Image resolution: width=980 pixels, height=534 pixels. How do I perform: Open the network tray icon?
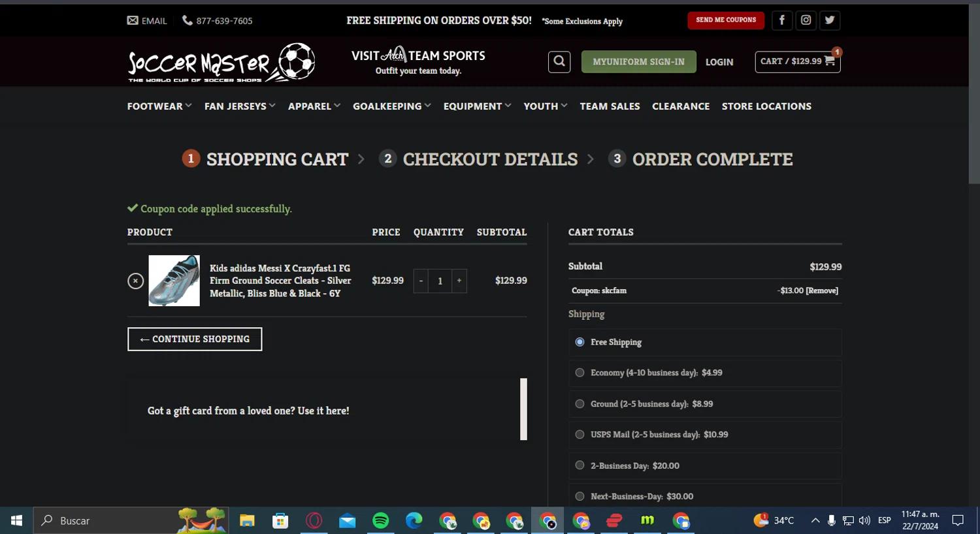click(x=848, y=520)
